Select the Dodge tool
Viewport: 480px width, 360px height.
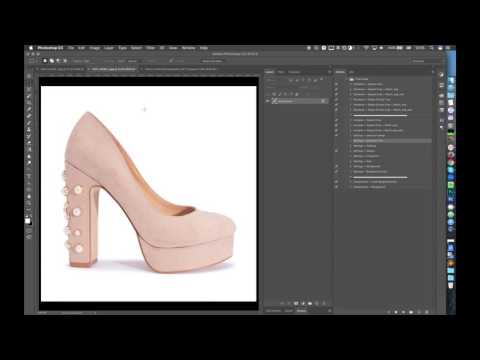coord(29,163)
